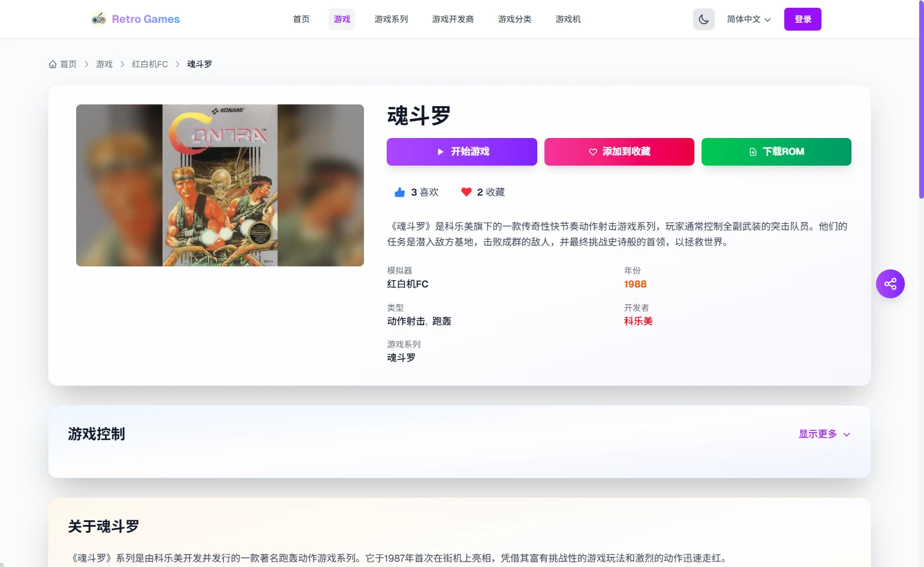Toggle dark mode with the moon icon
The height and width of the screenshot is (567, 924).
click(x=703, y=19)
